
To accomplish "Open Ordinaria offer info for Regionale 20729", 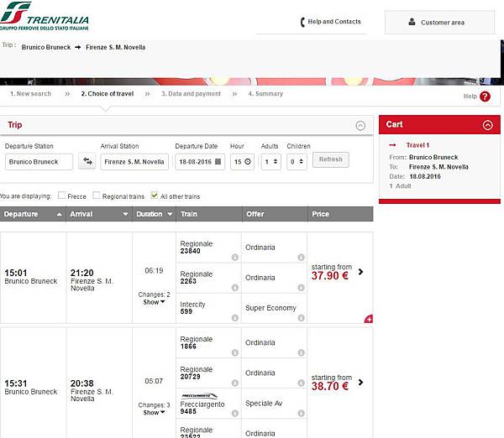I will tap(302, 383).
